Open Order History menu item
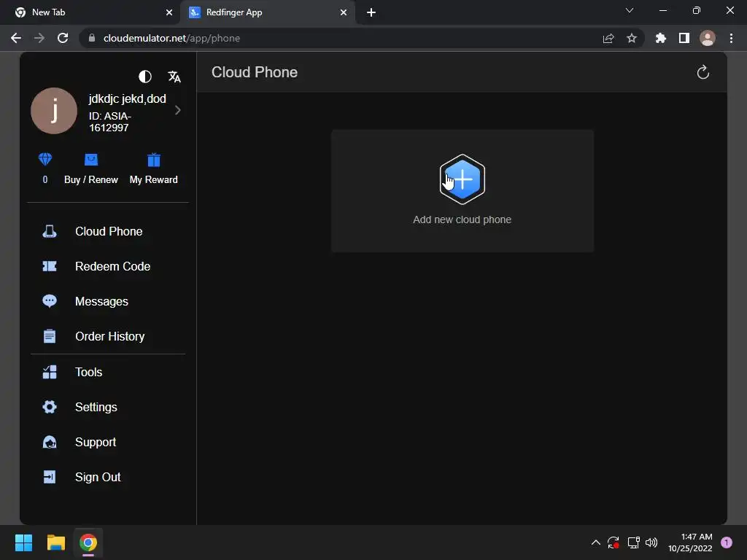Image resolution: width=747 pixels, height=560 pixels. click(109, 336)
